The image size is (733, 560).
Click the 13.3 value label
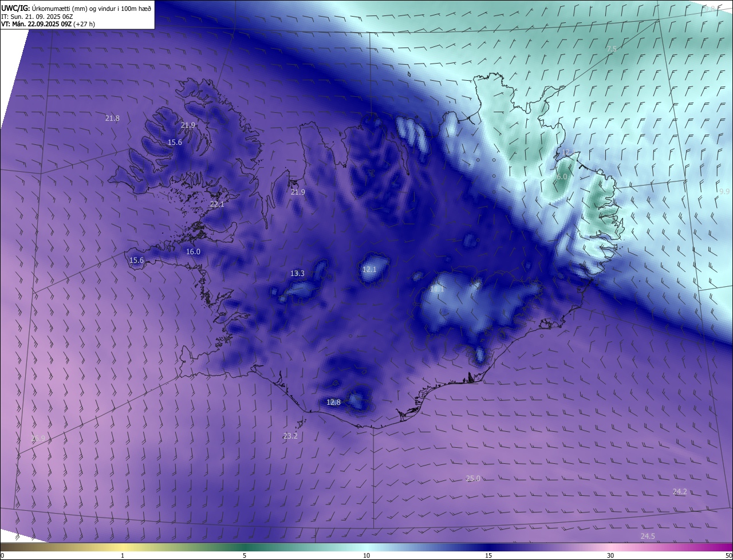coord(297,273)
